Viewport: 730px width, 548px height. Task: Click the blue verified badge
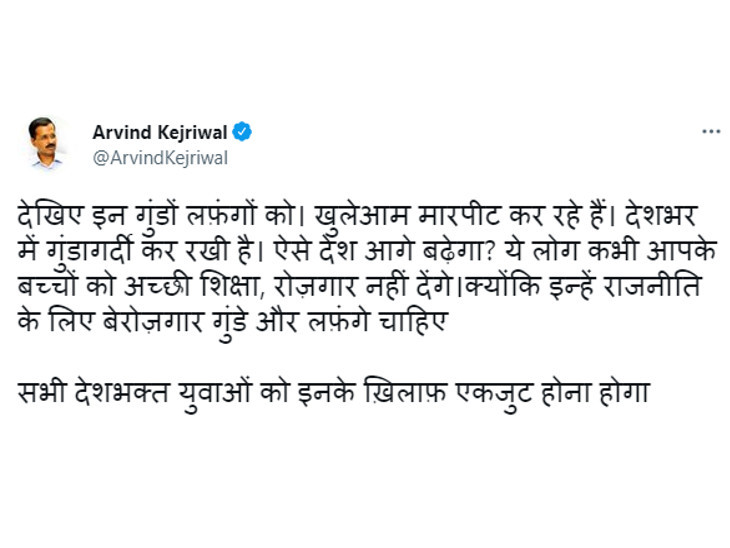(x=242, y=132)
